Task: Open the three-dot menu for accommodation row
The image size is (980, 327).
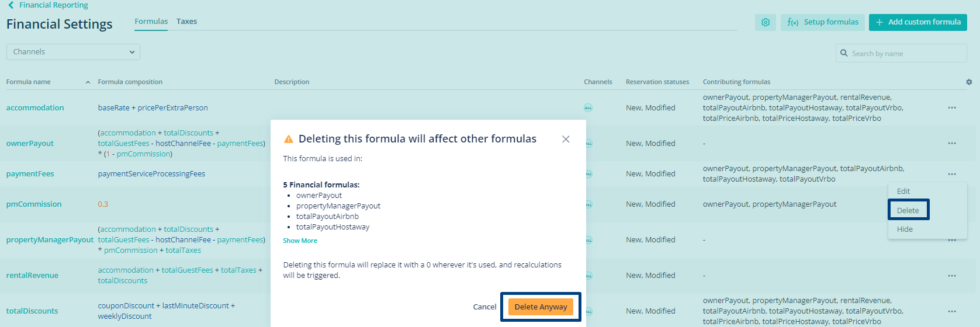Action: [952, 107]
